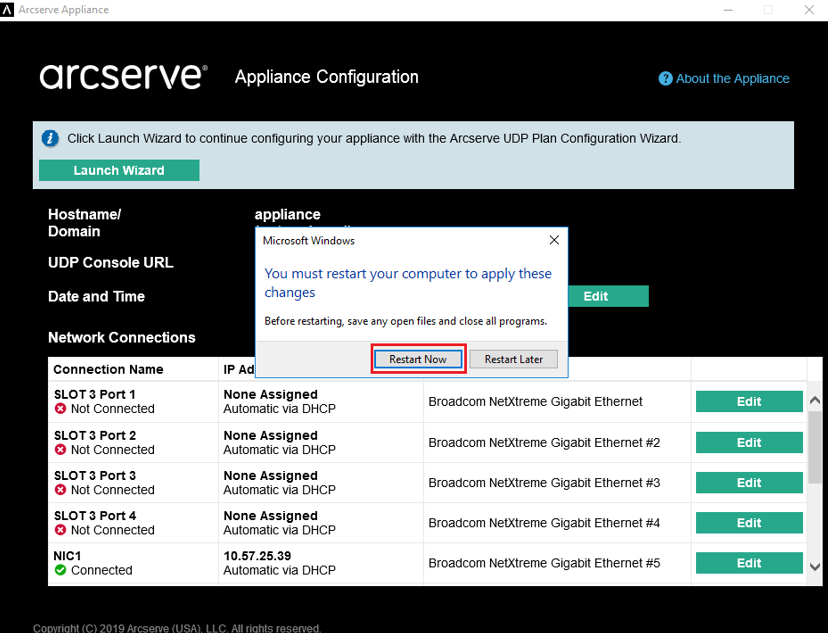Click Restart Now in the dialog
Viewport: 830px width, 633px height.
(x=418, y=359)
